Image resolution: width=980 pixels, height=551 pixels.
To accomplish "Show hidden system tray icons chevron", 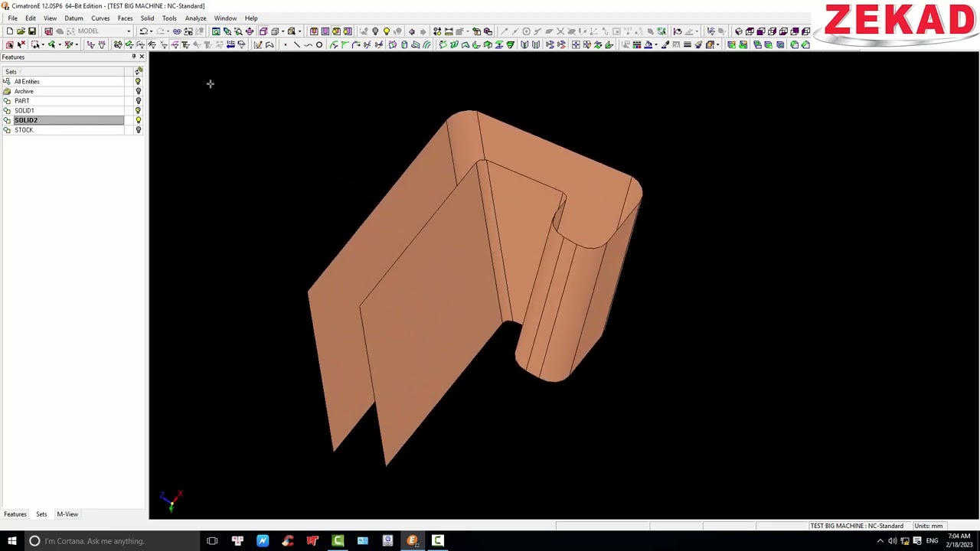I will (x=880, y=541).
